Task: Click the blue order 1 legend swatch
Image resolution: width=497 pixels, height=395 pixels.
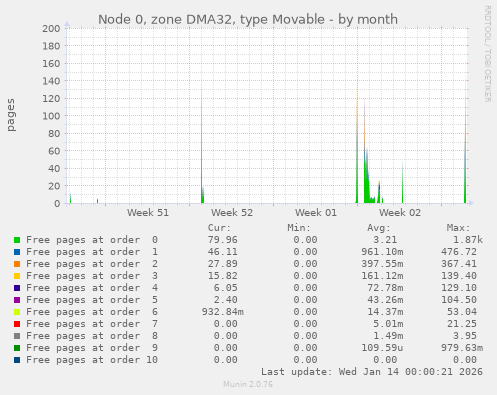Action: (17, 252)
